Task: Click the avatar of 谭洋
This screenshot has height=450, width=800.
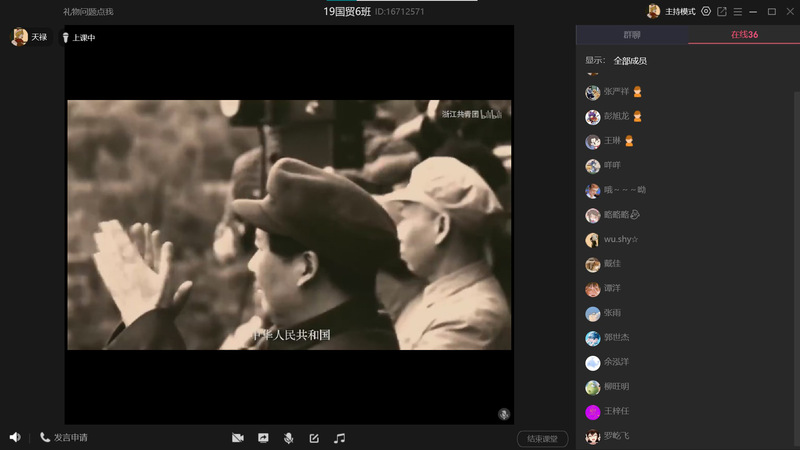Action: tap(592, 289)
